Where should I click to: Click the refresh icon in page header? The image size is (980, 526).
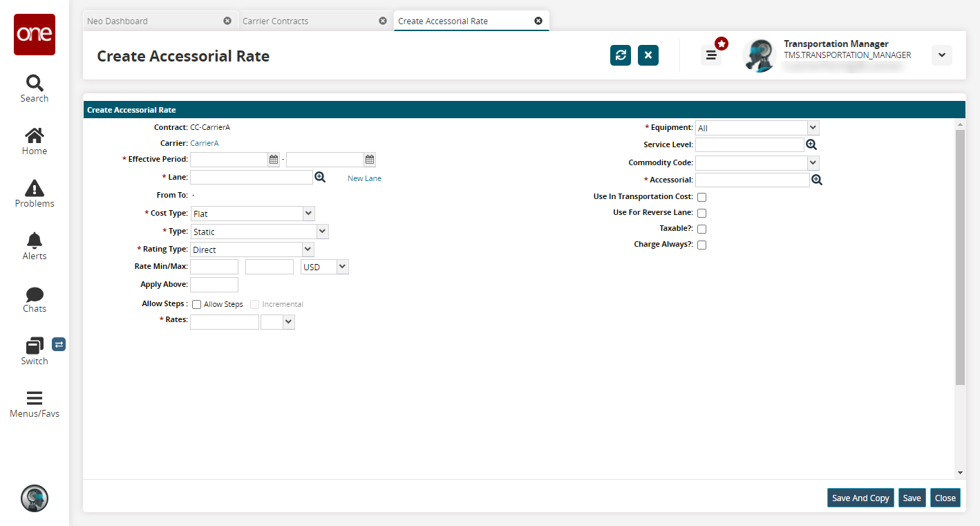620,55
